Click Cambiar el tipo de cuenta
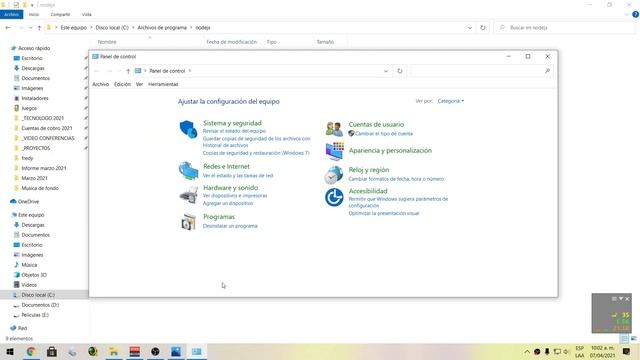This screenshot has height=360, width=640. 384,134
